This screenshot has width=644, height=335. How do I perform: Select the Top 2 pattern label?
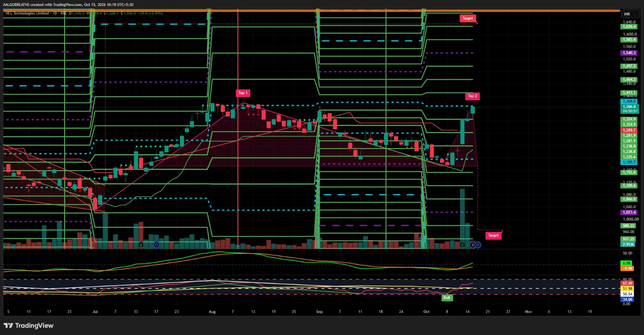473,96
